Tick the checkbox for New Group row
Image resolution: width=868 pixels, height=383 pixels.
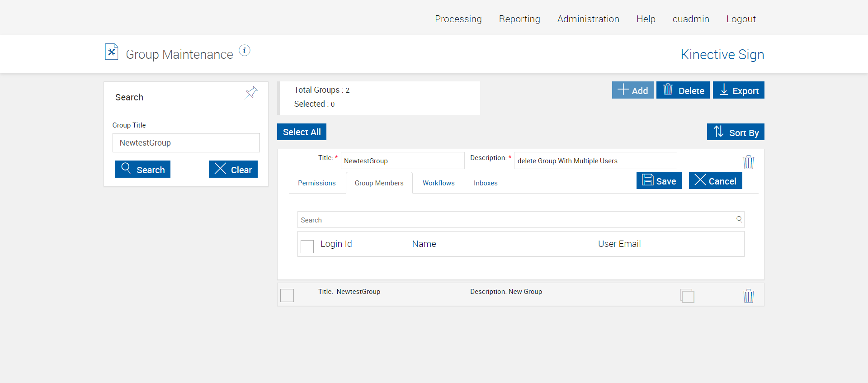pos(287,295)
